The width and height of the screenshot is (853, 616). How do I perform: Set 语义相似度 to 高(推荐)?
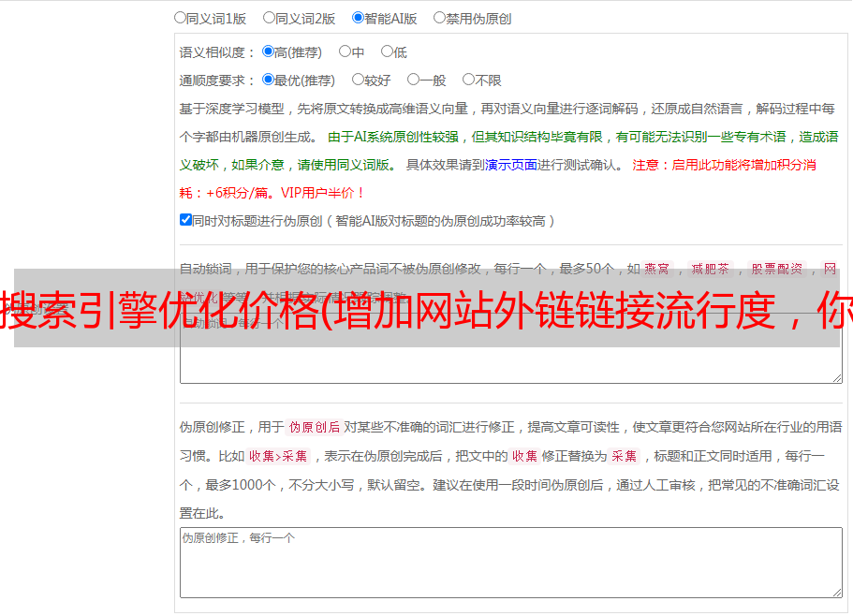coord(268,51)
